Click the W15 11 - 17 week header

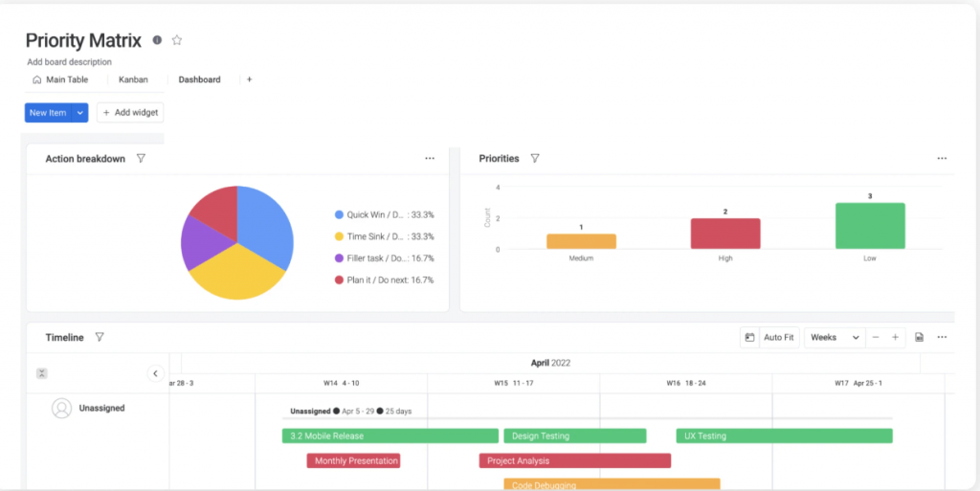click(514, 383)
